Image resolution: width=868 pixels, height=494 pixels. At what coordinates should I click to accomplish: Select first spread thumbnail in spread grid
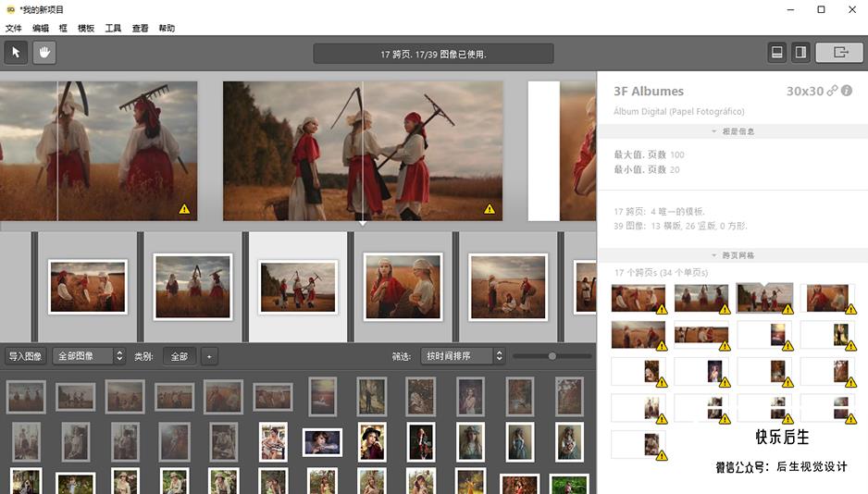[x=639, y=298]
